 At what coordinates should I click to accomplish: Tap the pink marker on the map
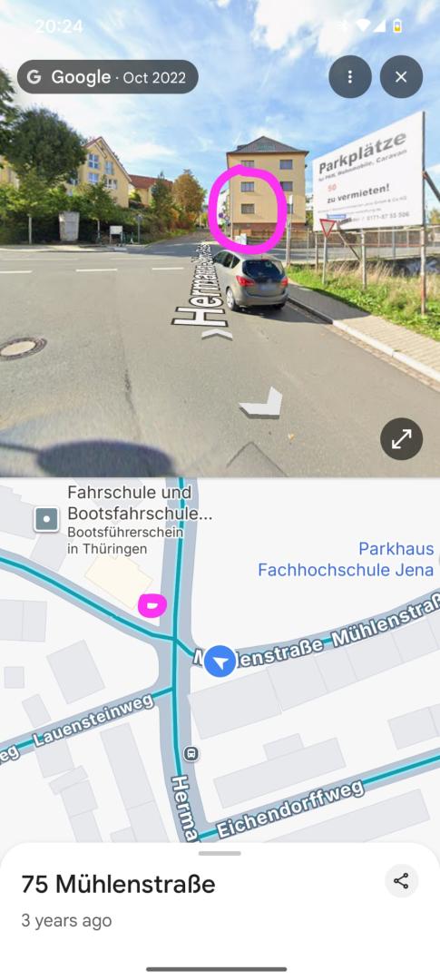click(x=152, y=605)
